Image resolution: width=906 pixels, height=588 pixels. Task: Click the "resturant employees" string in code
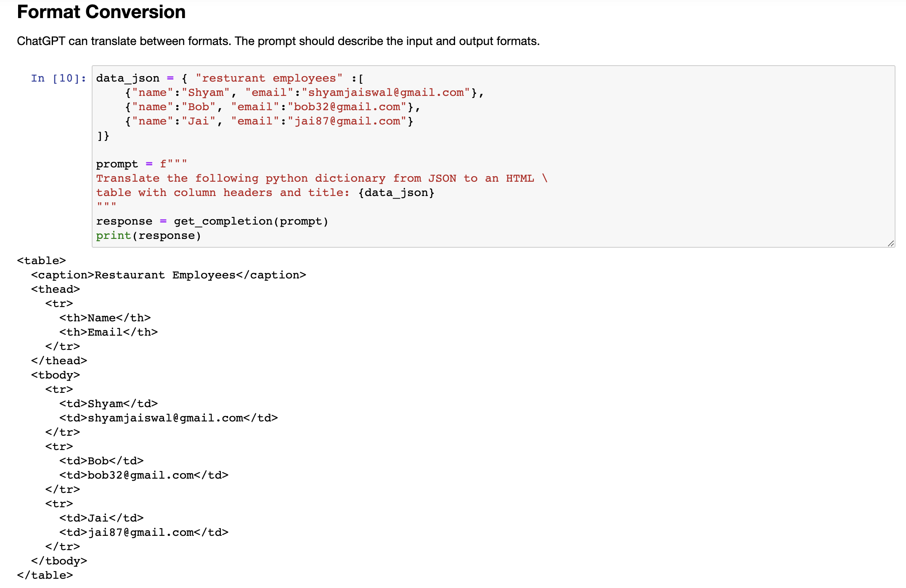269,78
